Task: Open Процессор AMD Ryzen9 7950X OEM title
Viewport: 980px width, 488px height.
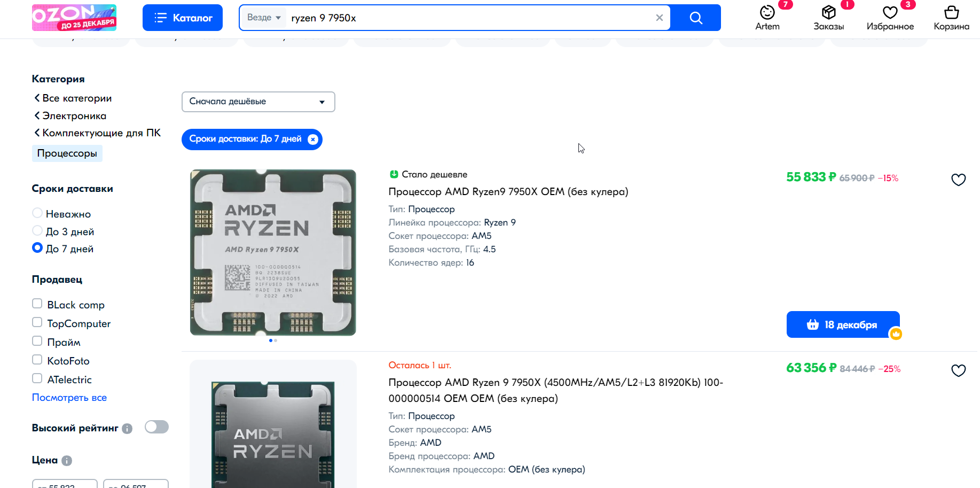Action: (508, 191)
